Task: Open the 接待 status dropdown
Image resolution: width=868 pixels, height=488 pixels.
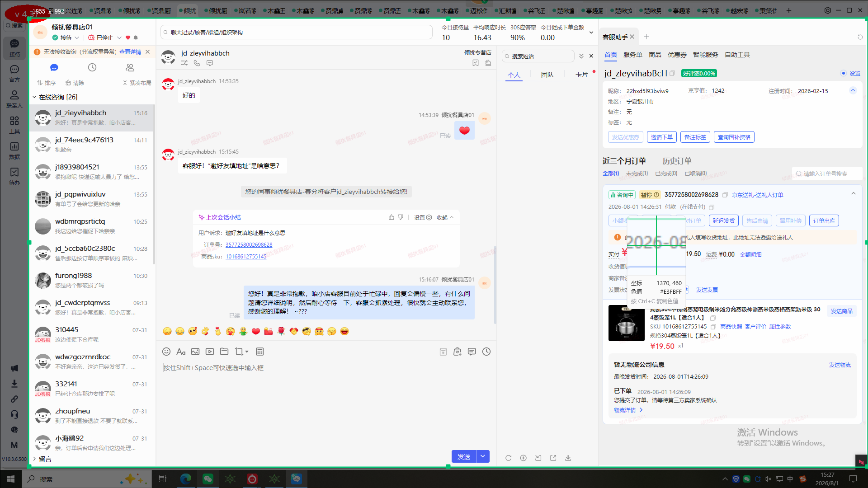Action: (66, 38)
